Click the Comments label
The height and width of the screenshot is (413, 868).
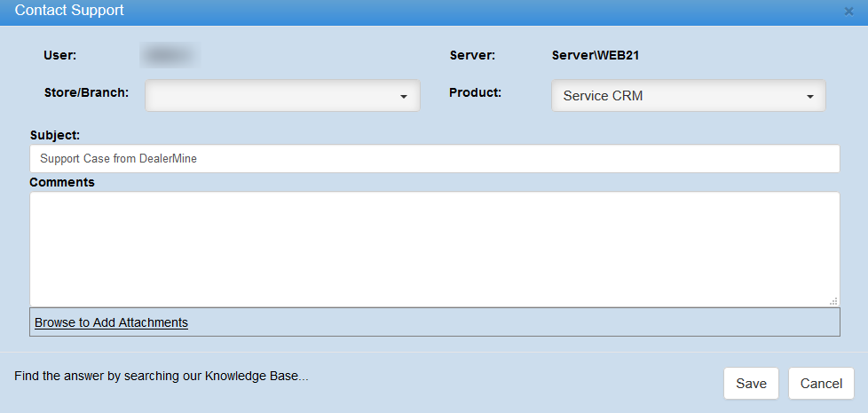(x=61, y=182)
